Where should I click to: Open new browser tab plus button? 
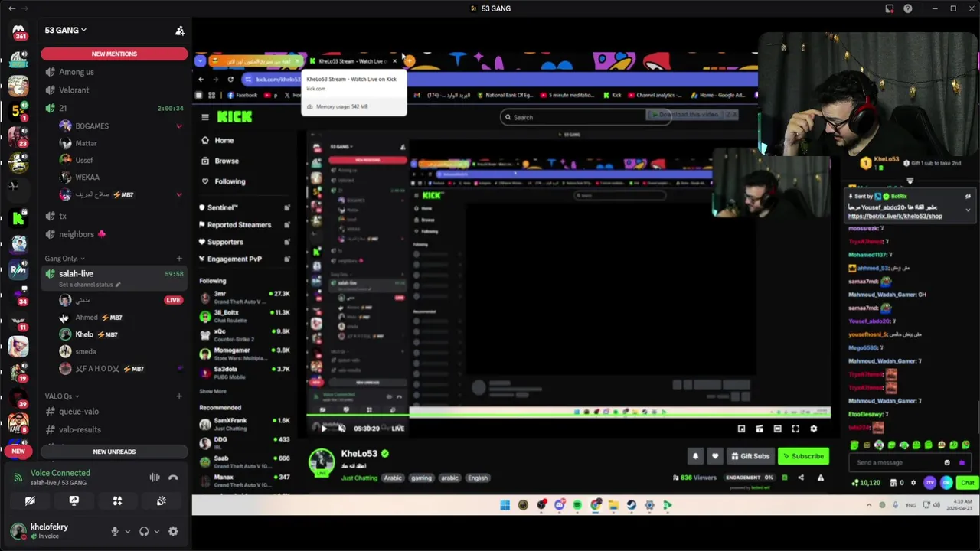point(410,60)
